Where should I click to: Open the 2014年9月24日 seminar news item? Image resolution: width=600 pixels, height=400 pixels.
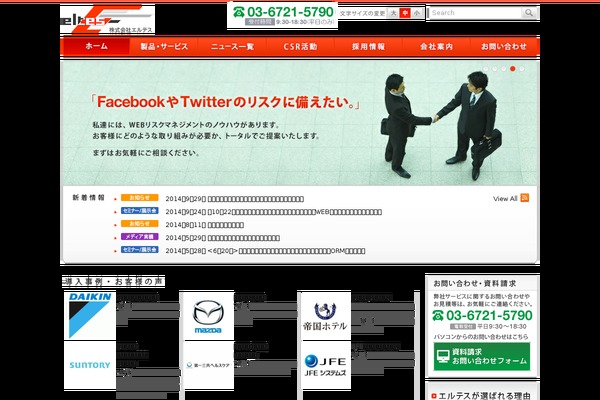pyautogui.click(x=274, y=212)
